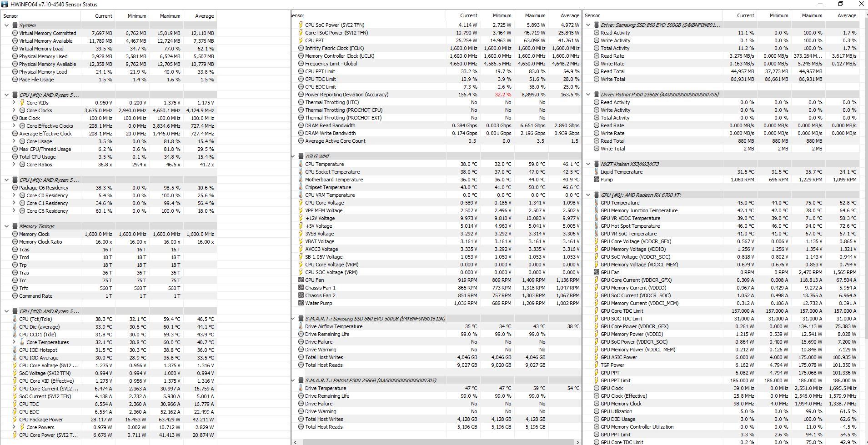Collapse the NXZT Kraken X53/X63/X73 group
This screenshot has height=445, width=868.
pos(588,164)
